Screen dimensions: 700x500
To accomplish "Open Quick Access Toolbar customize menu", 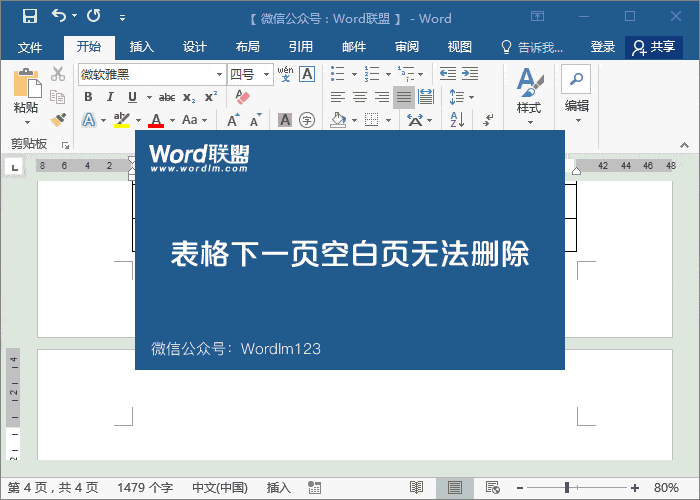I will tap(122, 18).
